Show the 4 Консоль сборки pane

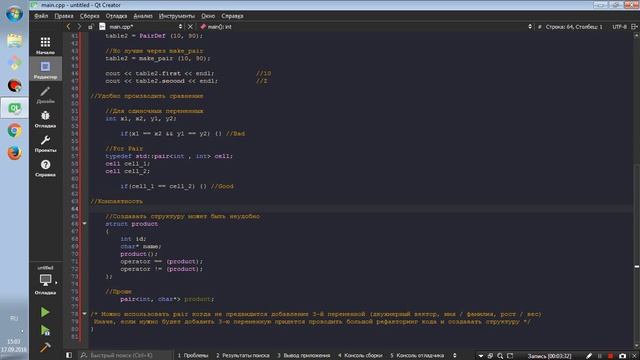coord(360,356)
